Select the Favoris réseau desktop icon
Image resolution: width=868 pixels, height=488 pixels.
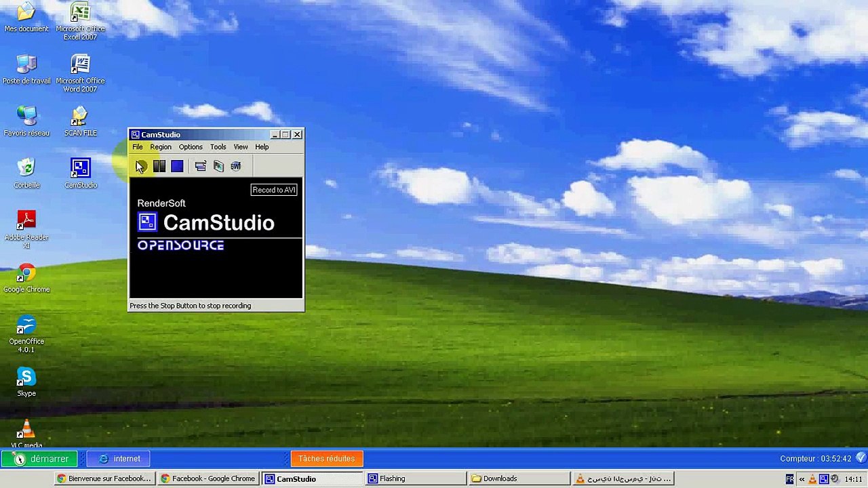(x=26, y=121)
